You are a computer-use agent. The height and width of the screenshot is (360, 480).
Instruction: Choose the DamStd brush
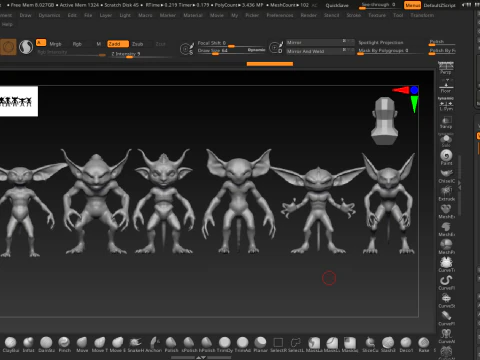tap(46, 345)
